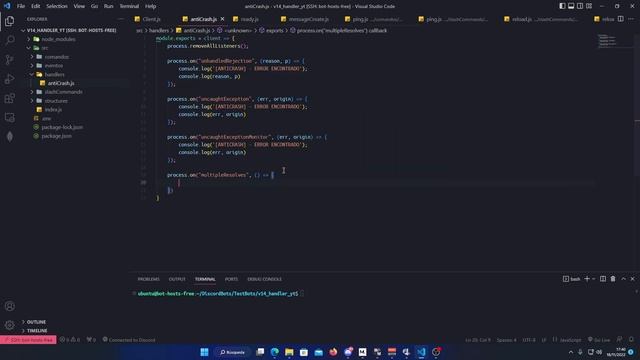The image size is (640, 360).
Task: Select antiCrash.js in Explorer tree
Action: (x=61, y=83)
